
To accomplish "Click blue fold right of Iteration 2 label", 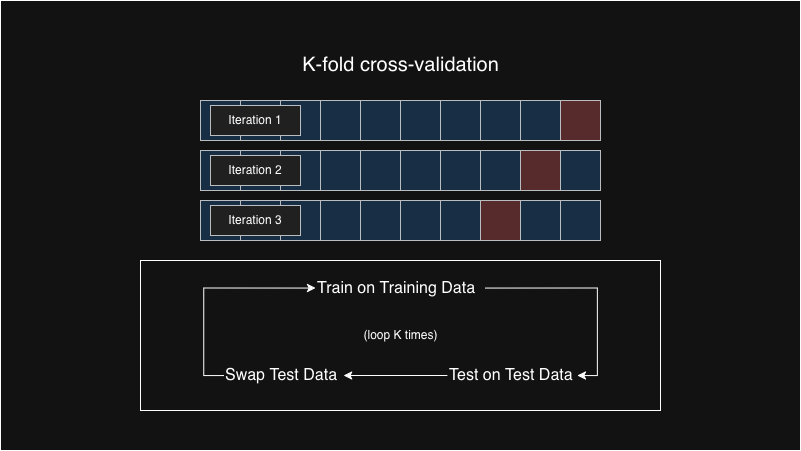I will tap(341, 171).
